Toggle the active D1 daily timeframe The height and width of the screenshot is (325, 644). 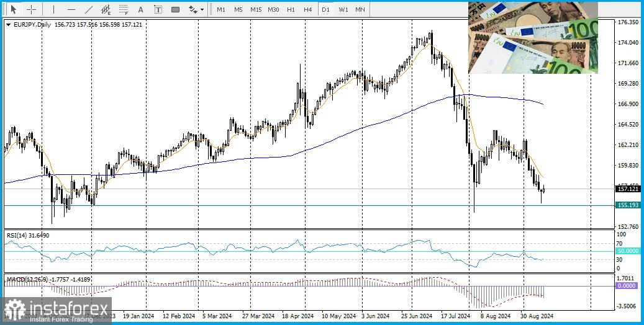click(x=325, y=9)
